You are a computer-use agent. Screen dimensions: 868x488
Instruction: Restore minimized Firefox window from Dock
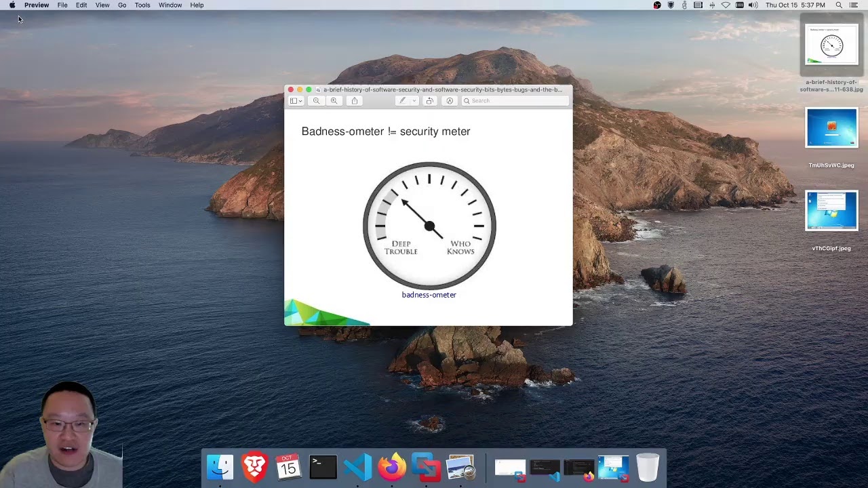(x=579, y=469)
